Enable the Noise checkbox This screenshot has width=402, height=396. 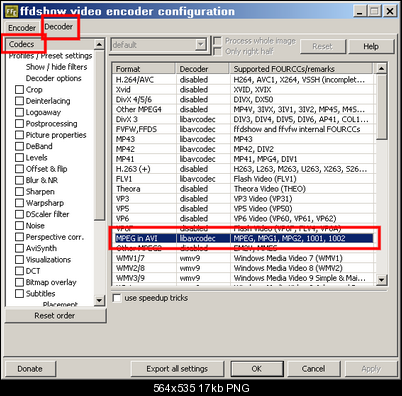click(20, 226)
